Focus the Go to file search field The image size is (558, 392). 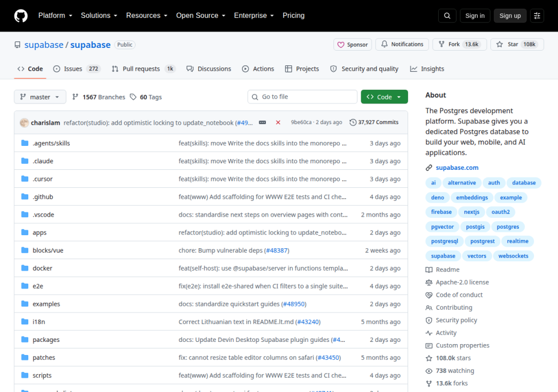[302, 97]
